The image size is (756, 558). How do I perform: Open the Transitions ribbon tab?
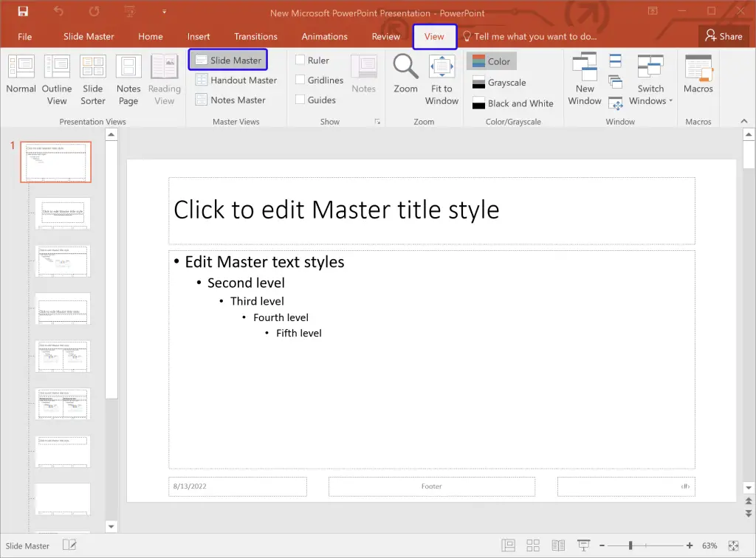click(255, 36)
